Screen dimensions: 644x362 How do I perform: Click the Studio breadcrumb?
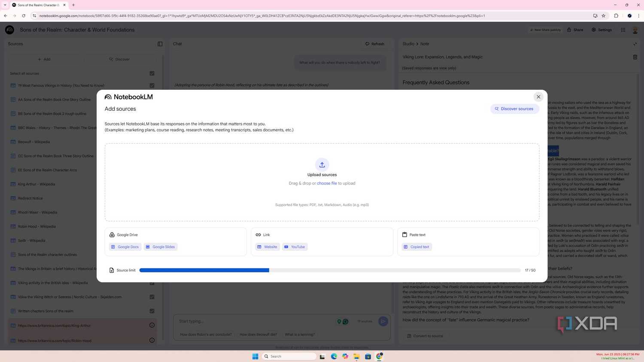click(x=408, y=44)
